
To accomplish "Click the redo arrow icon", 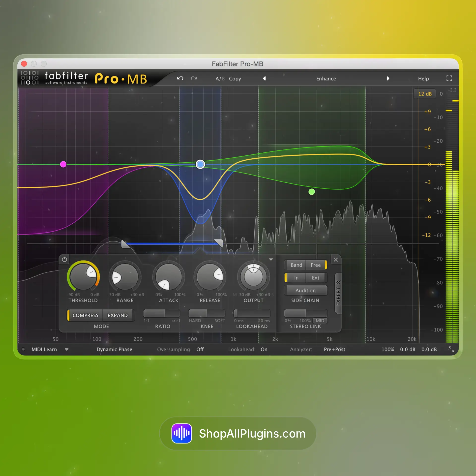I will click(194, 78).
